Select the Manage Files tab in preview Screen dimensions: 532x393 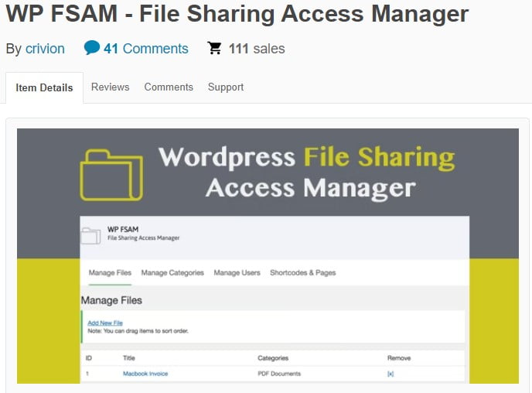click(x=110, y=273)
